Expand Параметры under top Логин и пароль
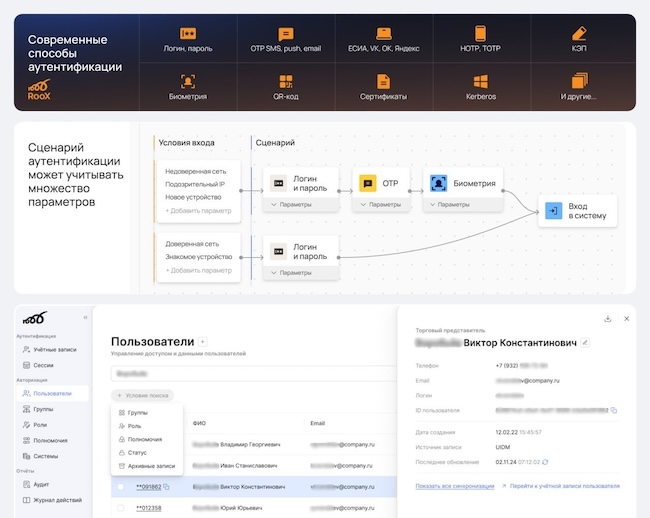This screenshot has height=518, width=650. [291, 205]
